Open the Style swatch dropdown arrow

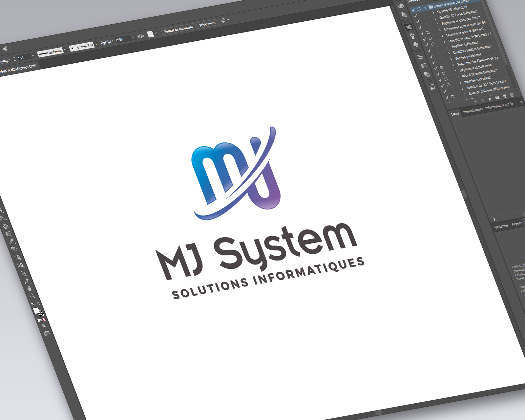pos(156,33)
